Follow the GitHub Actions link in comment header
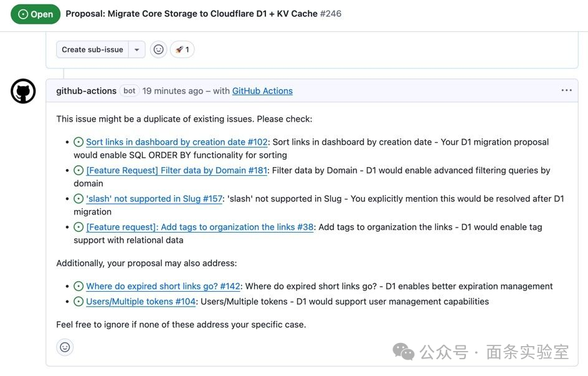Viewport: 588px width, 376px height. (262, 90)
